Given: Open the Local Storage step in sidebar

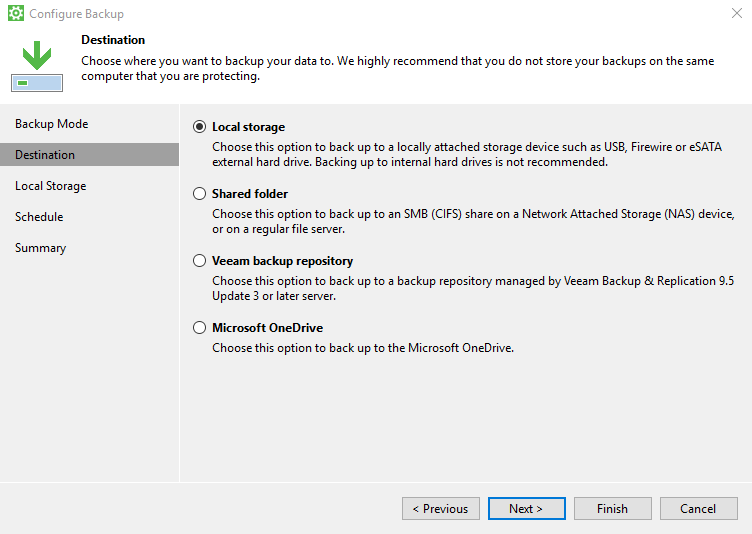Looking at the screenshot, I should click(x=51, y=186).
